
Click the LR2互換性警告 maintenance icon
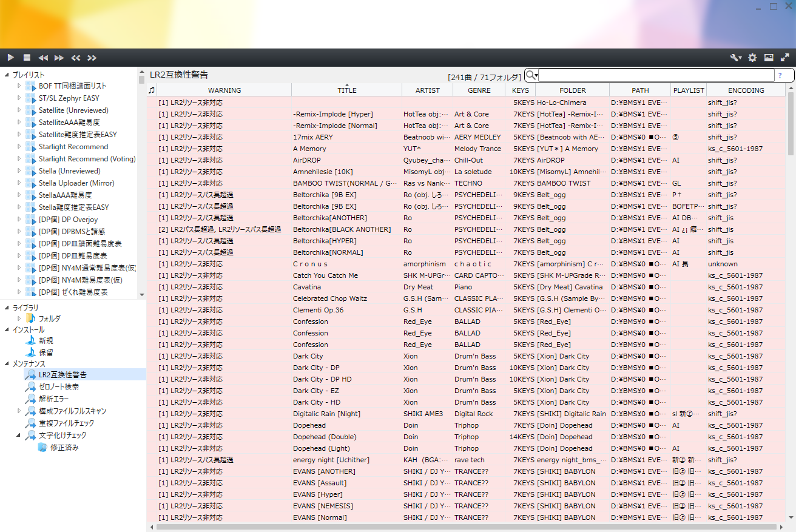point(30,375)
